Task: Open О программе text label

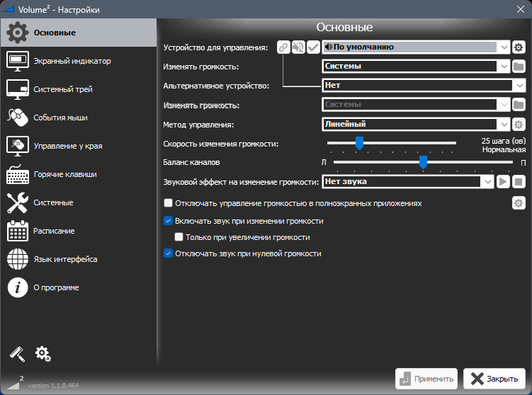Action: [x=57, y=287]
